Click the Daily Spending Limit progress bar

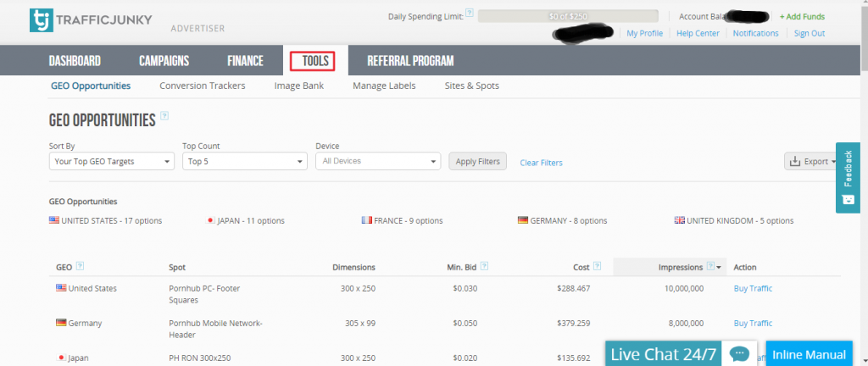568,16
